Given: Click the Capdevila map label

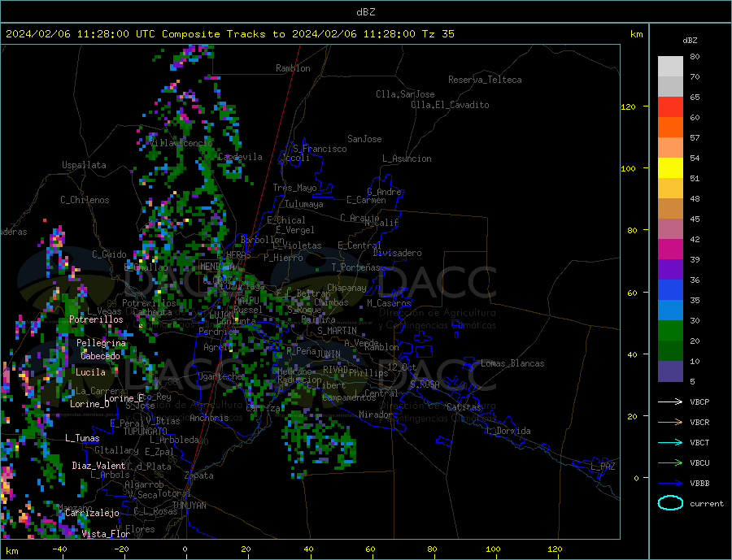Looking at the screenshot, I should coord(240,157).
